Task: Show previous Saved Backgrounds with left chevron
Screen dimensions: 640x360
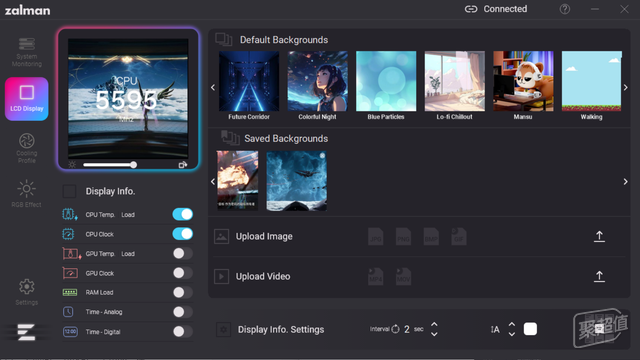Action: (213, 182)
